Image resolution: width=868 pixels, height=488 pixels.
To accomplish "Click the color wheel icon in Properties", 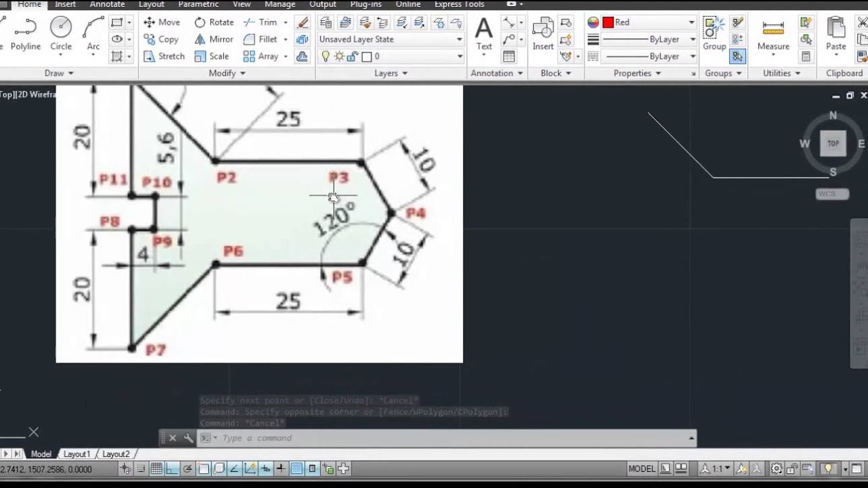I will [x=593, y=22].
